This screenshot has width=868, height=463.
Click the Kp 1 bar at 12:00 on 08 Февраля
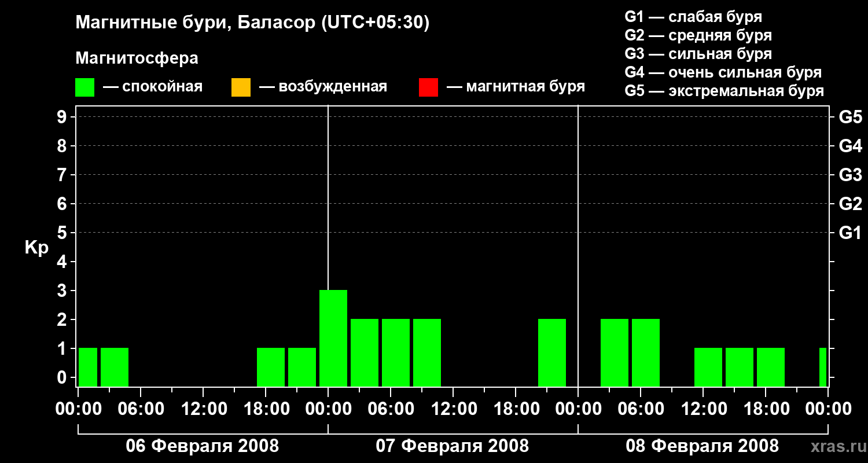(x=708, y=367)
